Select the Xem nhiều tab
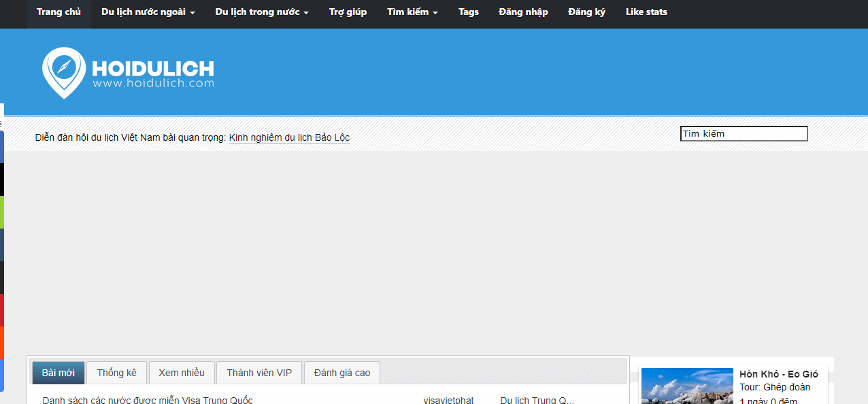The height and width of the screenshot is (404, 868). click(182, 373)
